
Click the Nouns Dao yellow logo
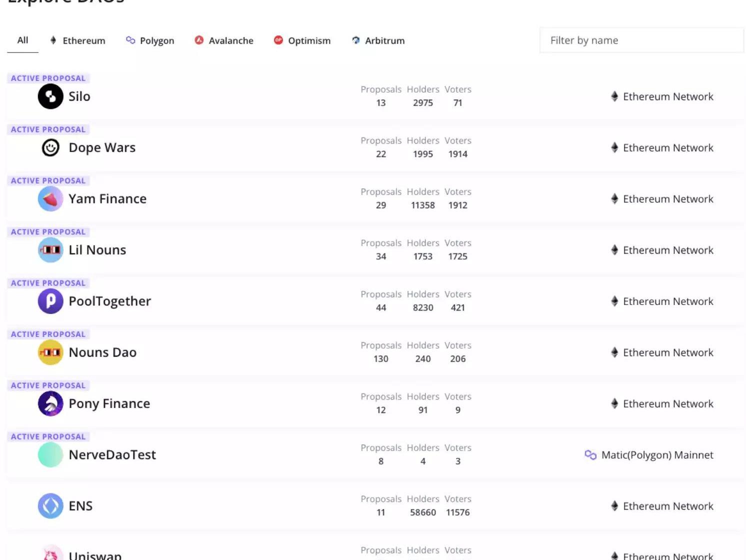50,352
